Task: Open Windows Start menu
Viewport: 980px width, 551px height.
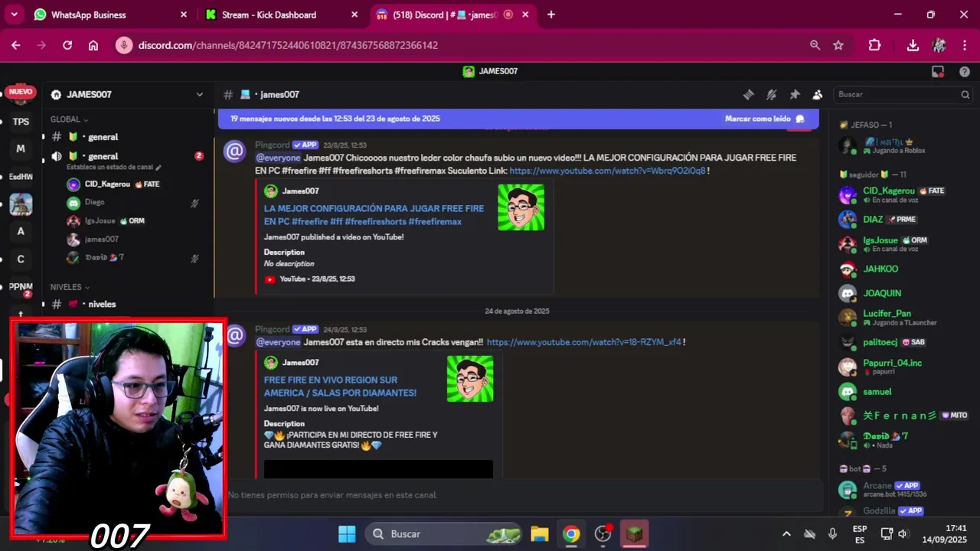Action: 347,533
